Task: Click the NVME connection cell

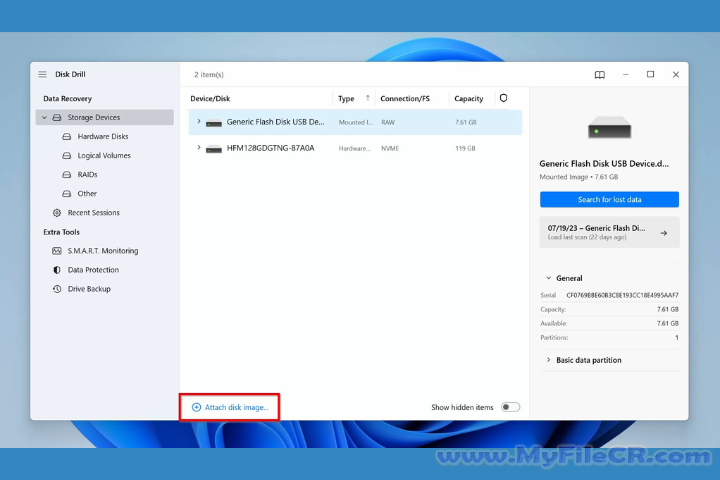Action: pos(390,148)
